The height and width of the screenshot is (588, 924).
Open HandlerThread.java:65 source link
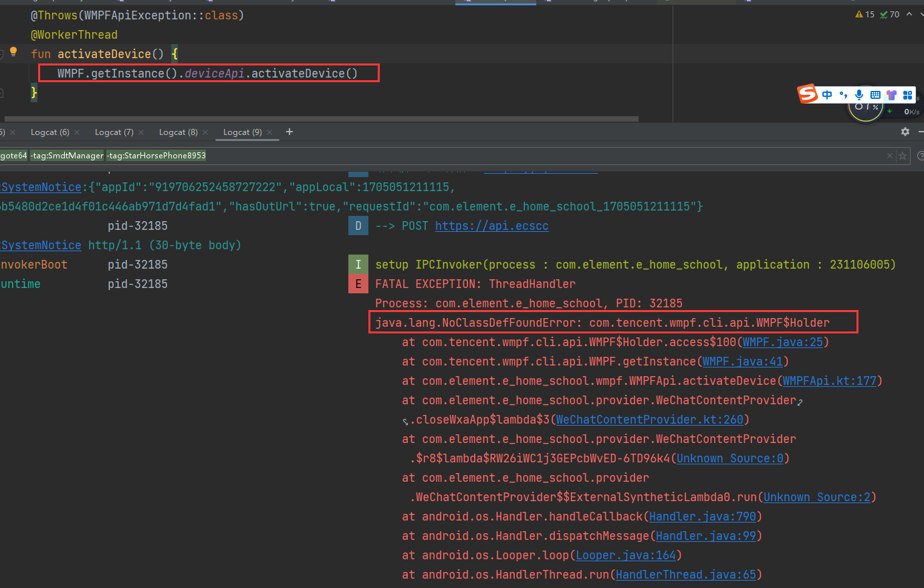tap(686, 575)
